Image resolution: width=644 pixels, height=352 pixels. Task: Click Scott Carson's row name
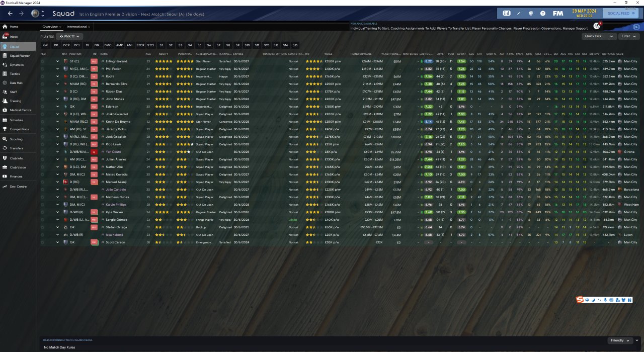pyautogui.click(x=114, y=242)
